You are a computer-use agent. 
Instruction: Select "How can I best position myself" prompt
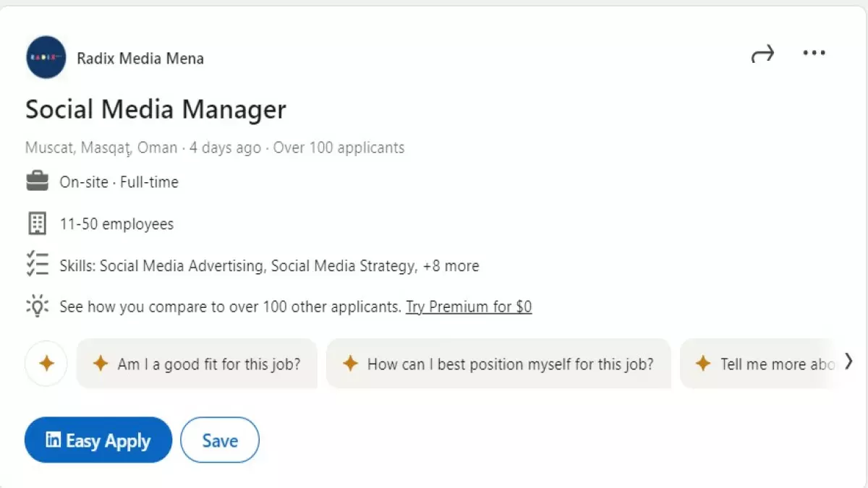click(x=498, y=364)
